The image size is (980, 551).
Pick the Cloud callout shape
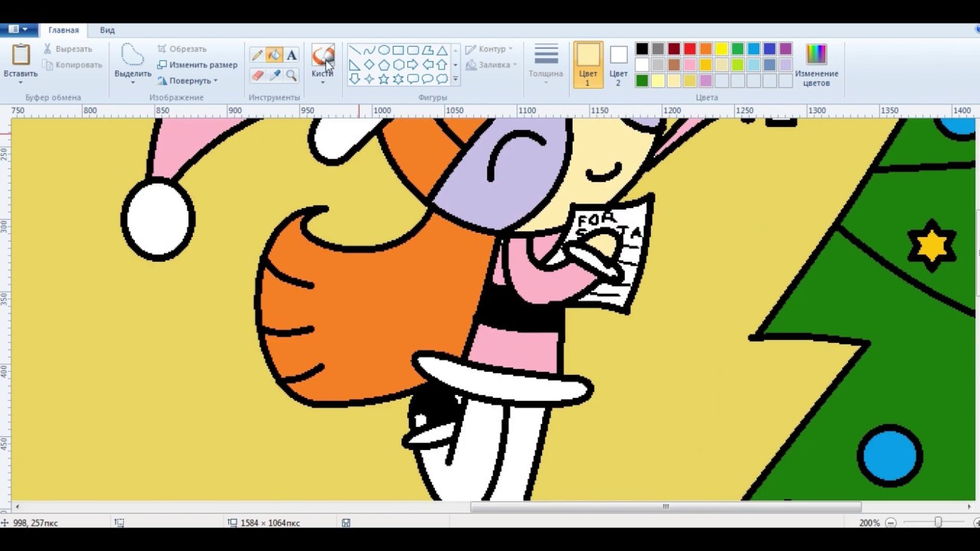(x=442, y=79)
